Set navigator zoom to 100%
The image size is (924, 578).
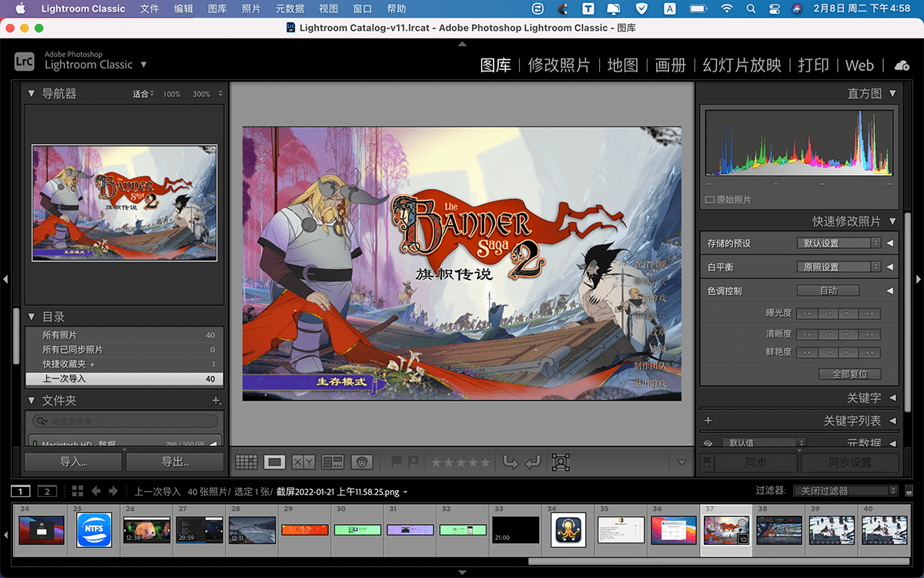[172, 94]
